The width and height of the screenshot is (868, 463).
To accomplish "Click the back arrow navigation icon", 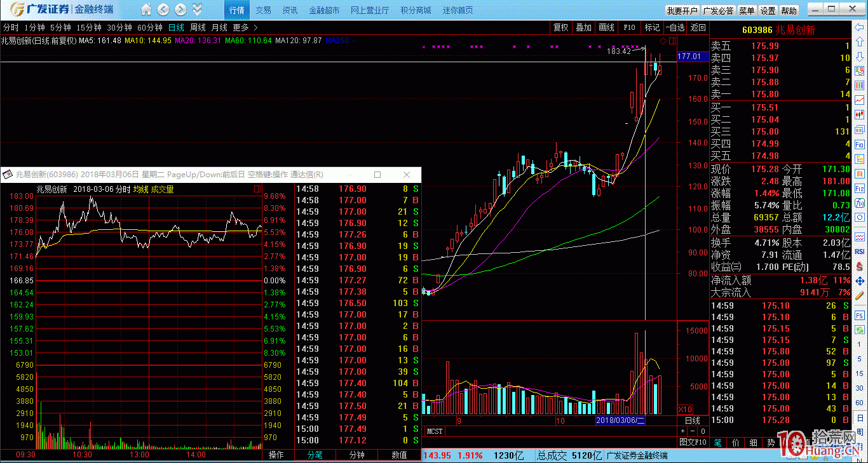I will click(163, 10).
